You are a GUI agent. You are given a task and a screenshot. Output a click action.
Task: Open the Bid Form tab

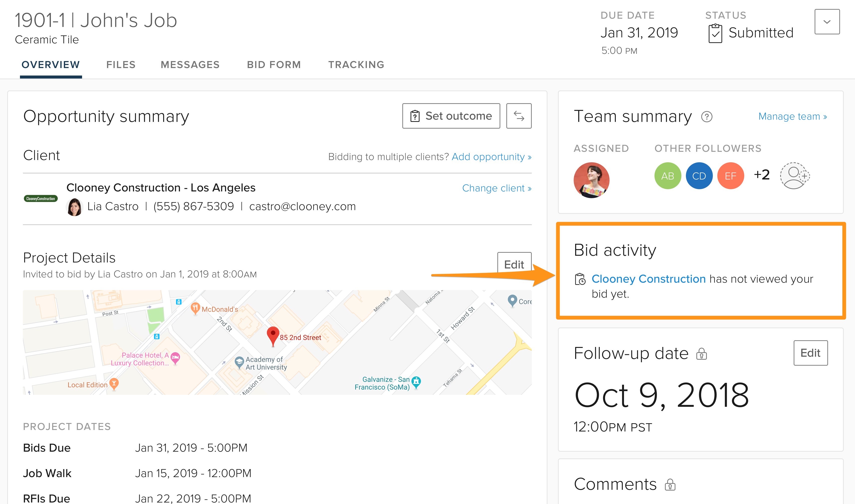[x=274, y=65]
